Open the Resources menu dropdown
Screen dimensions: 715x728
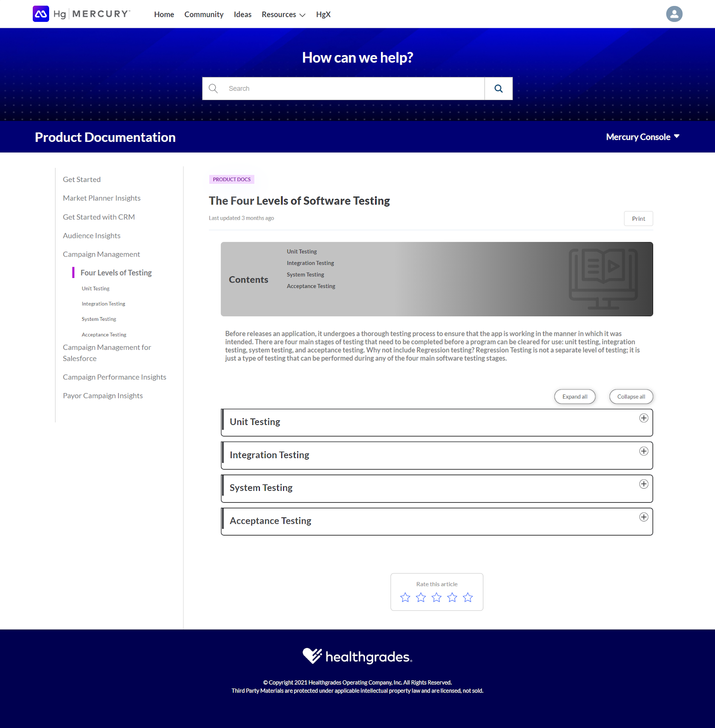tap(283, 15)
